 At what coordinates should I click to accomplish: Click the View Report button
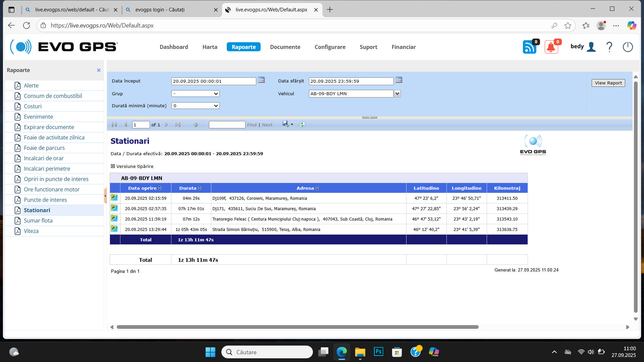608,83
